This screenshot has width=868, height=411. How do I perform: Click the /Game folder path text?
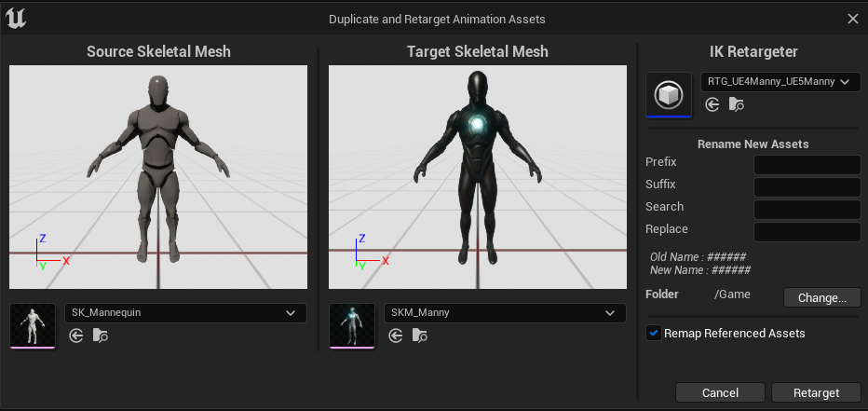(x=732, y=295)
